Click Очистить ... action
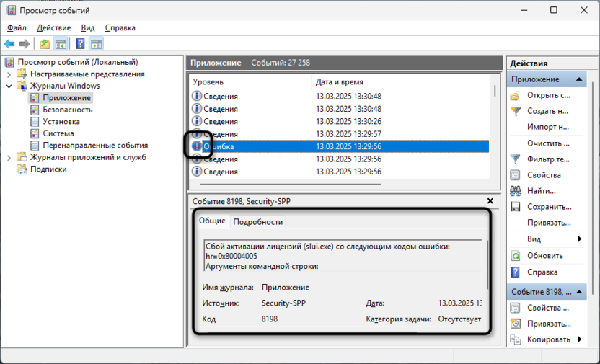The height and width of the screenshot is (364, 600). pos(548,143)
